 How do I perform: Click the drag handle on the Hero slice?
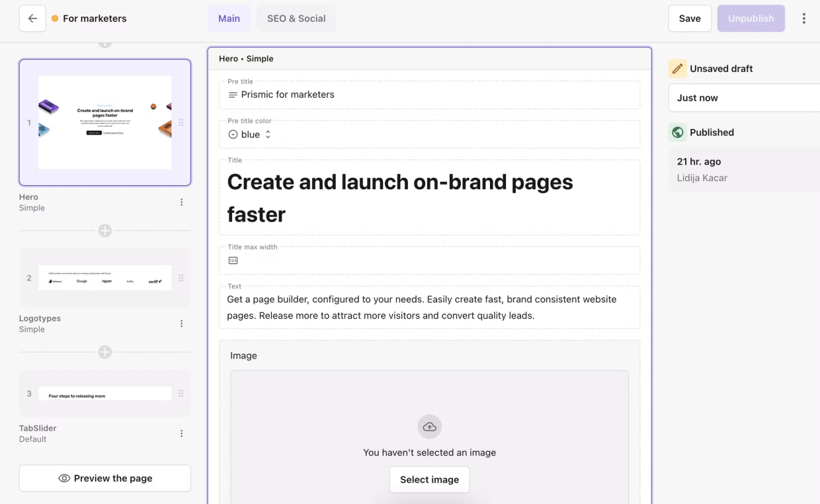click(181, 122)
